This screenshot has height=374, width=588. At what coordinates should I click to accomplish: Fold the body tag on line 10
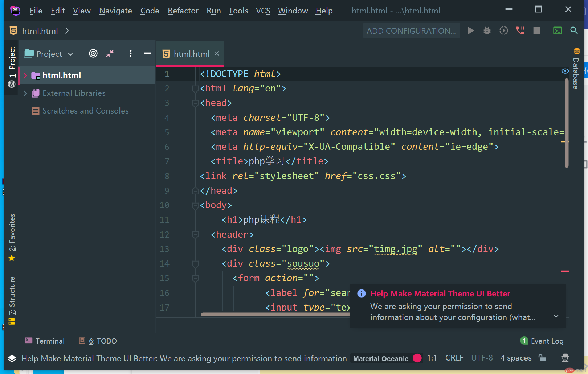click(x=195, y=205)
